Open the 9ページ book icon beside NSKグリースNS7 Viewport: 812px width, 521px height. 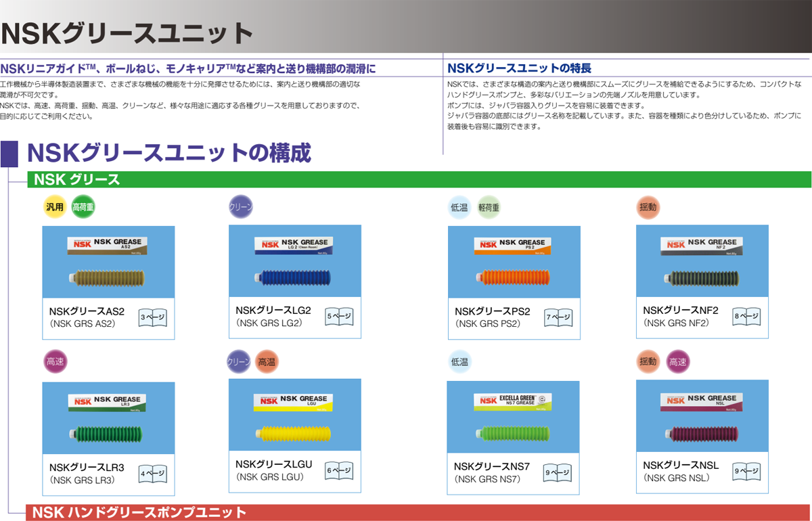[x=558, y=472]
